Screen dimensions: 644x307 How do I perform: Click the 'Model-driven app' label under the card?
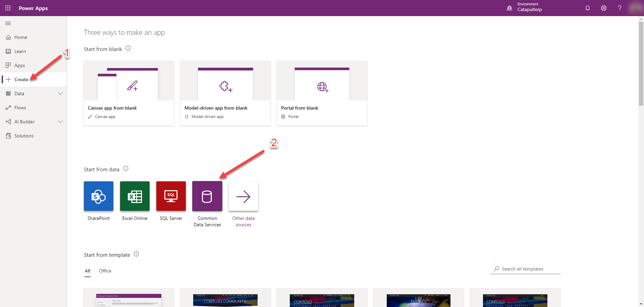point(208,117)
